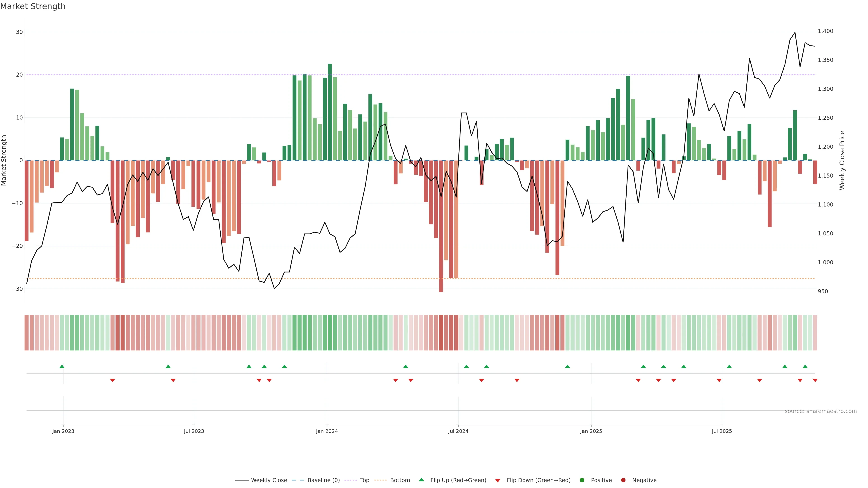The height and width of the screenshot is (488, 868).
Task: Click the Jul 2025 x-axis label
Action: point(722,431)
